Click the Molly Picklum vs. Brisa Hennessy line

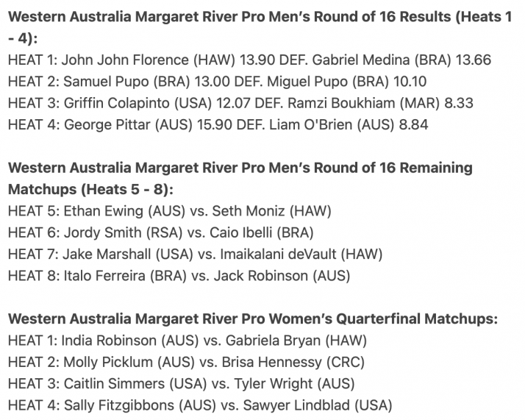pos(186,362)
